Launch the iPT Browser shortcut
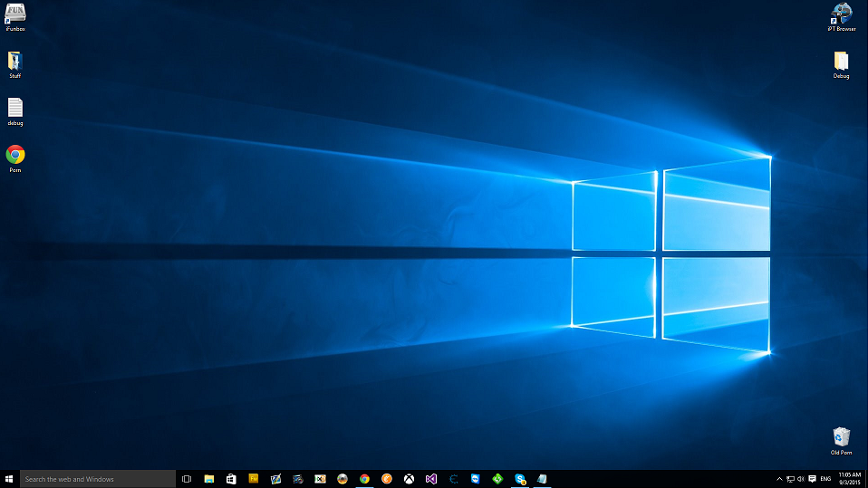Image resolution: width=868 pixels, height=488 pixels. [841, 14]
